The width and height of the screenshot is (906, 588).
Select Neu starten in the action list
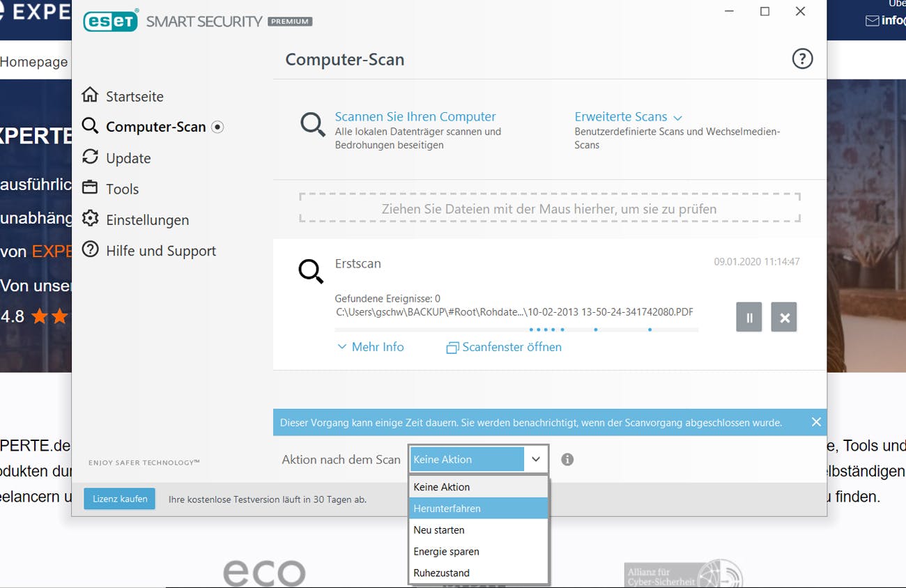click(x=478, y=530)
